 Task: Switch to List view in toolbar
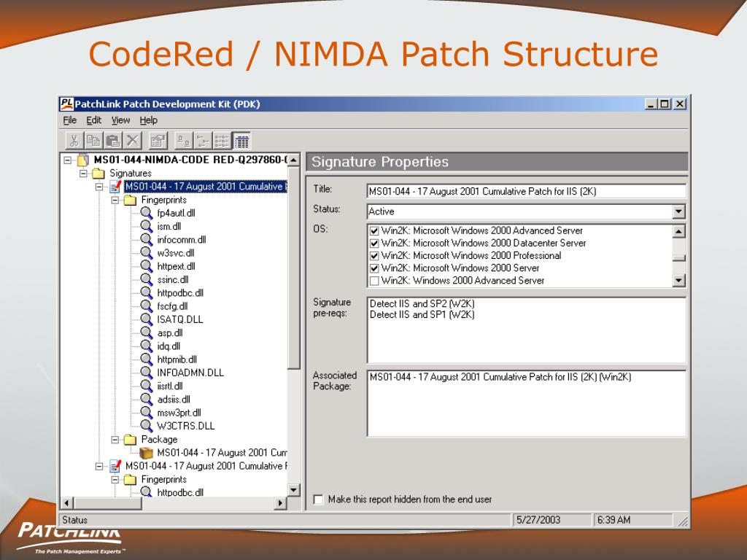(x=222, y=141)
